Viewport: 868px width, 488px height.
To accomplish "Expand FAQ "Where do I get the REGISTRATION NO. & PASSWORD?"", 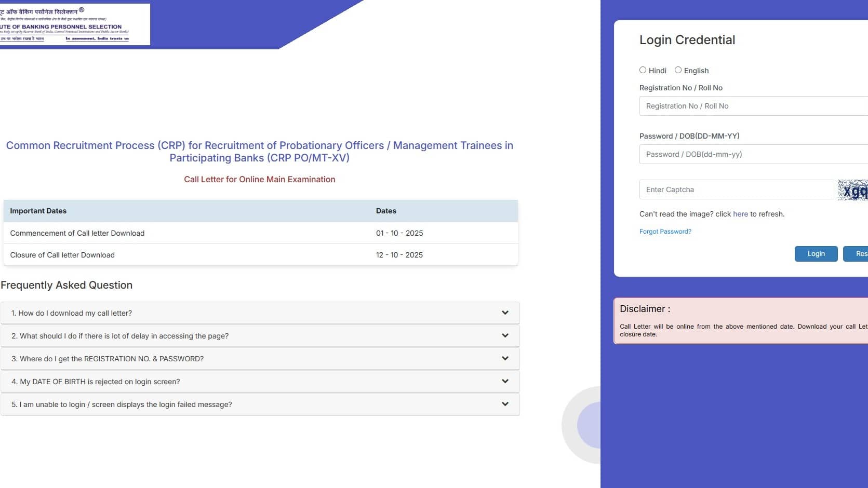I will pyautogui.click(x=260, y=358).
